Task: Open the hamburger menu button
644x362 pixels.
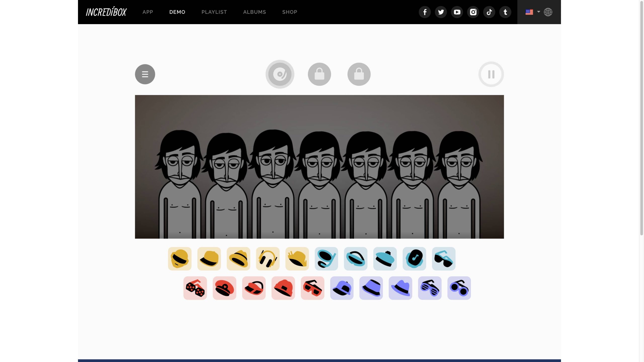Action: (x=145, y=74)
